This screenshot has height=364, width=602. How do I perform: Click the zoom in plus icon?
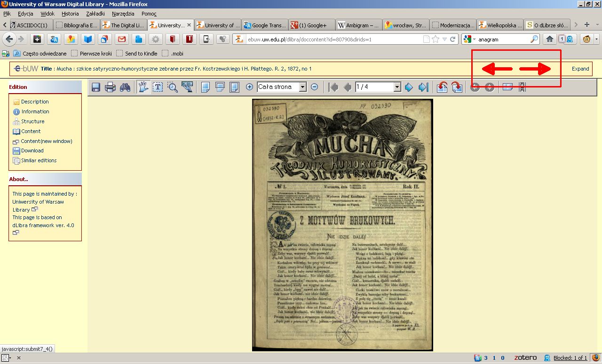click(249, 87)
